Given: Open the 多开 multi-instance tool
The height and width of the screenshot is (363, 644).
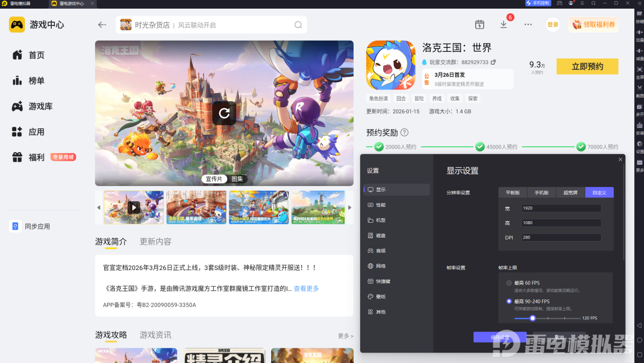Looking at the screenshot, I should pyautogui.click(x=639, y=109).
